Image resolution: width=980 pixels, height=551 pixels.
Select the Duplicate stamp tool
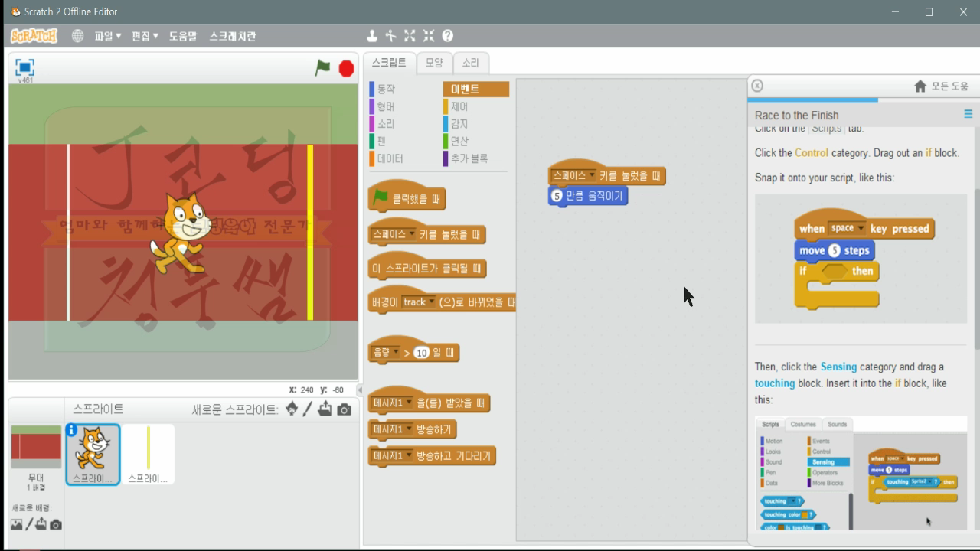tap(372, 36)
